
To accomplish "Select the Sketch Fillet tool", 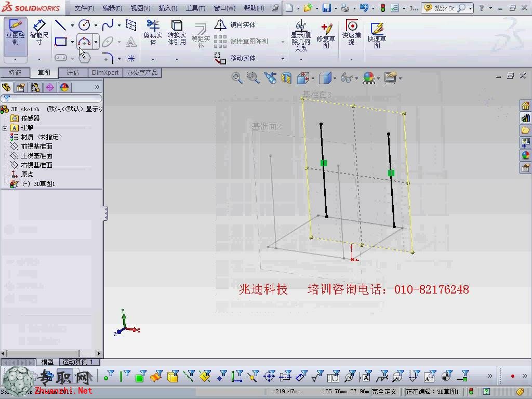I will [108, 58].
